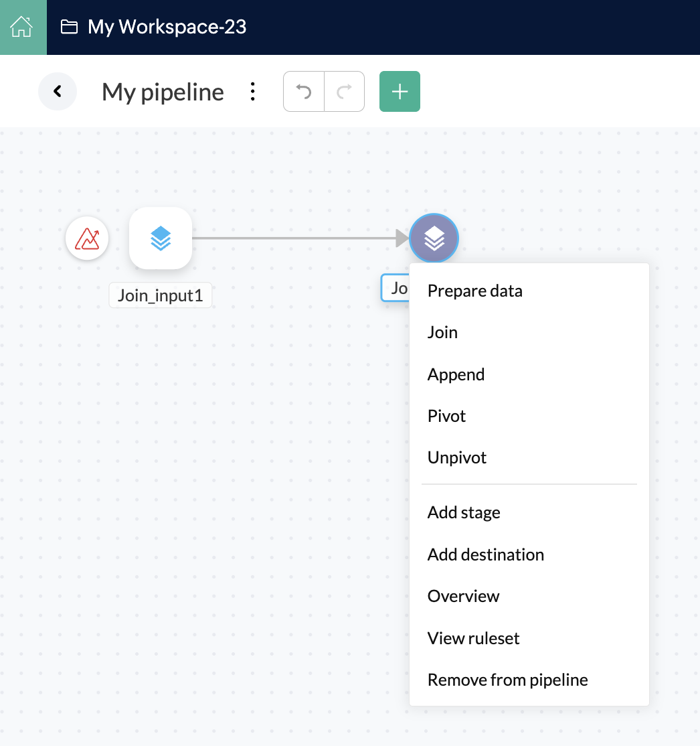Viewport: 700px width, 746px height.
Task: Select the Join_input1 stage node
Action: point(161,238)
